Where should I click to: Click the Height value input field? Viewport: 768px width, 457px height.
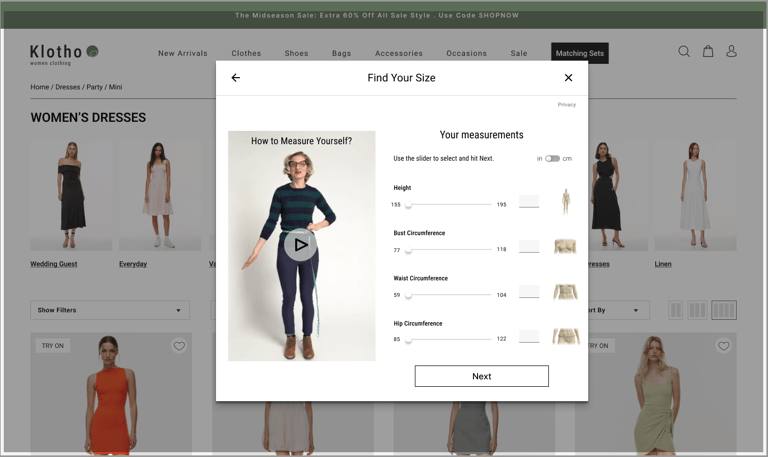coord(529,201)
